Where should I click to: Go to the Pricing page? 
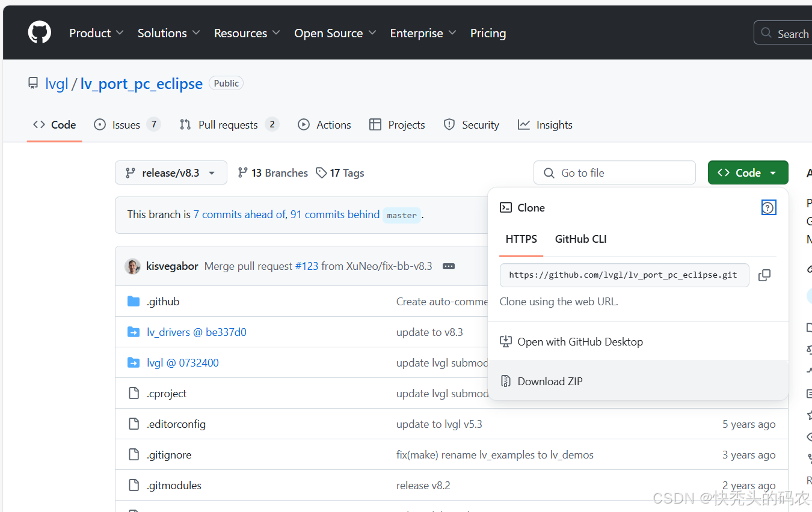point(488,33)
